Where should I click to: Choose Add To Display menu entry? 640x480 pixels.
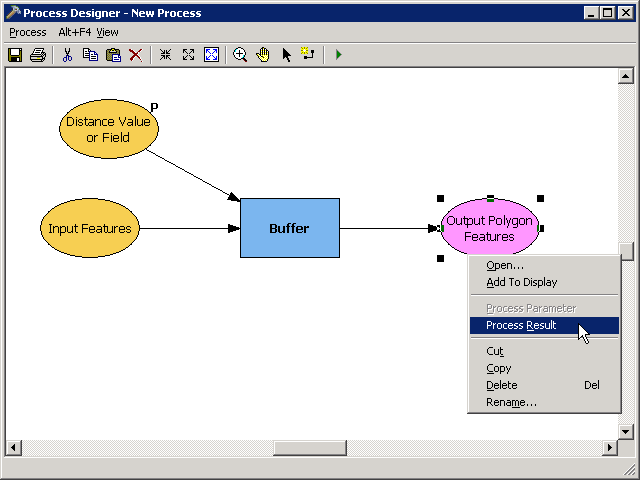click(521, 282)
